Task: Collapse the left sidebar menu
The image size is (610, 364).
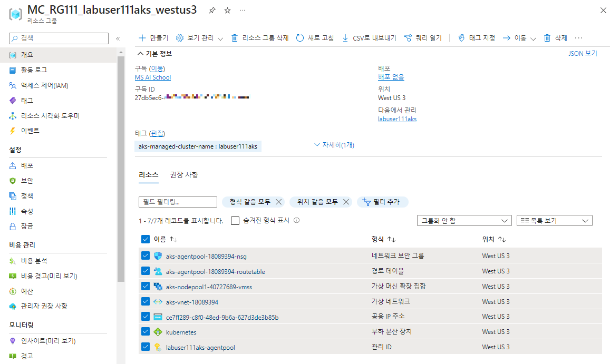Action: (118, 38)
